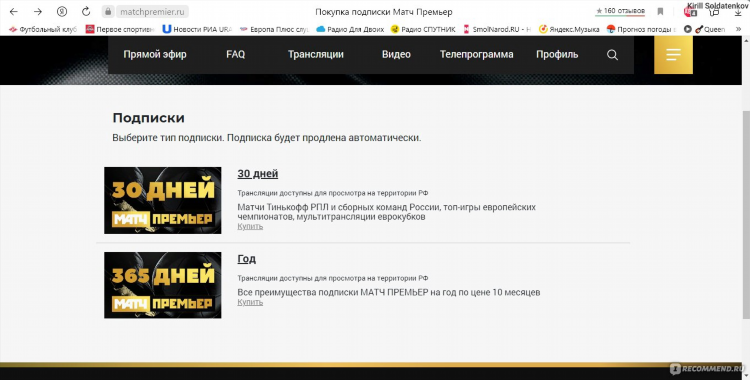Open the browser downloads icon

738,11
